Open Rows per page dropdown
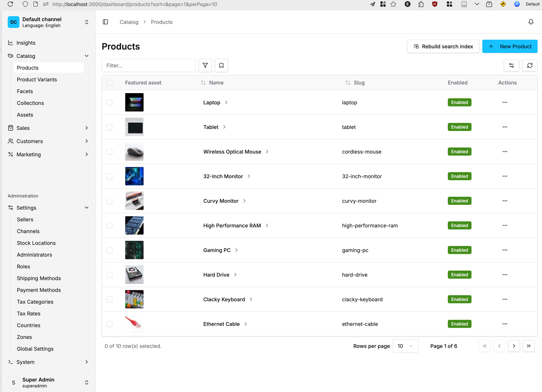 (x=405, y=346)
